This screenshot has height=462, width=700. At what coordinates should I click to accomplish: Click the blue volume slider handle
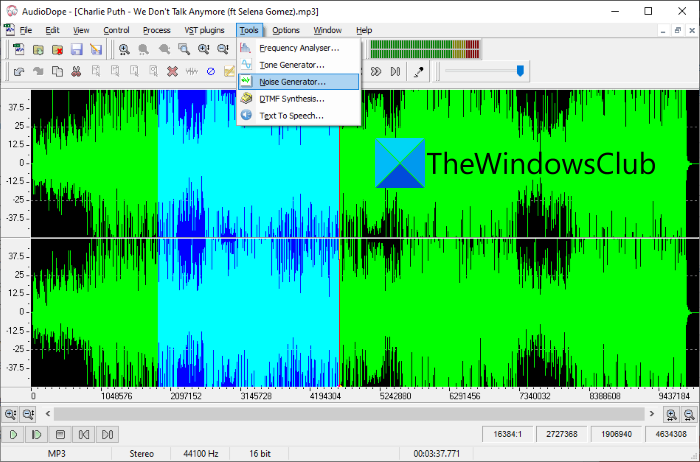pos(520,71)
